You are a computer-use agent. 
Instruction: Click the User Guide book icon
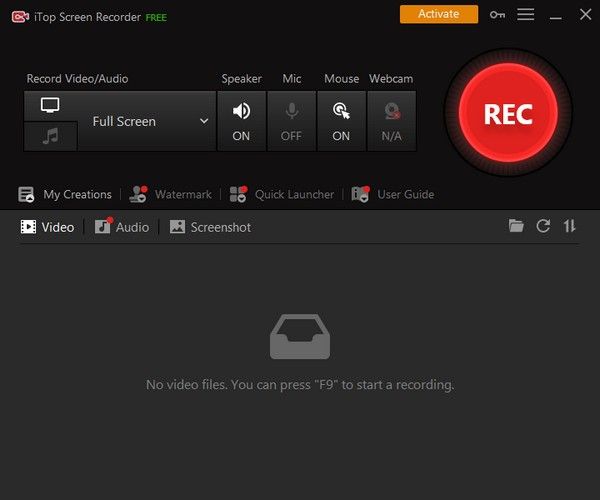(360, 194)
